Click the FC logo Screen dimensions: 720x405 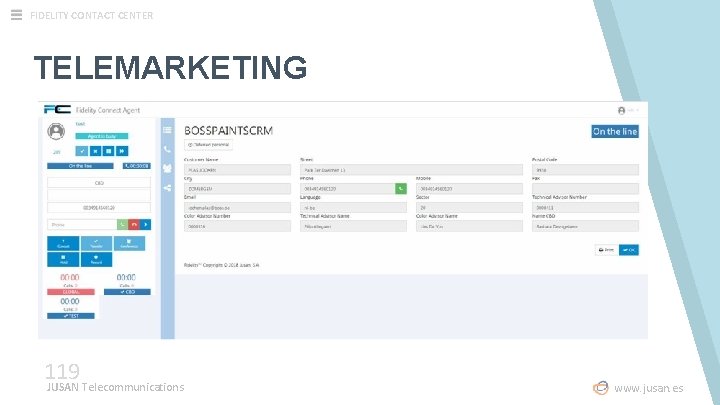57,109
